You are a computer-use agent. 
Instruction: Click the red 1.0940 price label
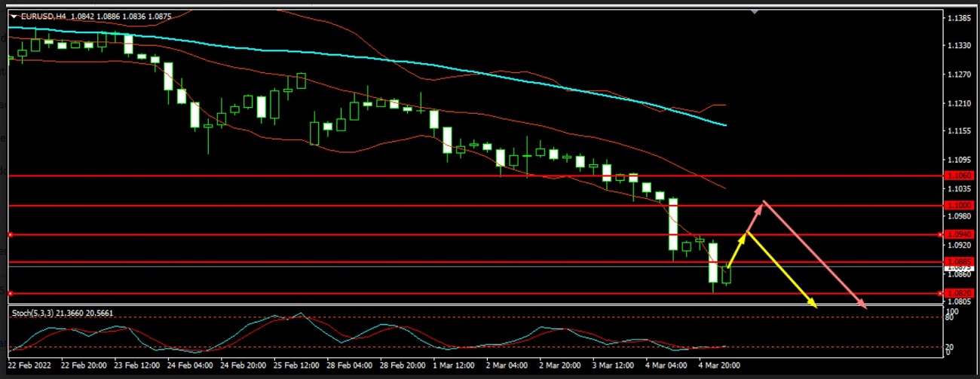tap(958, 234)
